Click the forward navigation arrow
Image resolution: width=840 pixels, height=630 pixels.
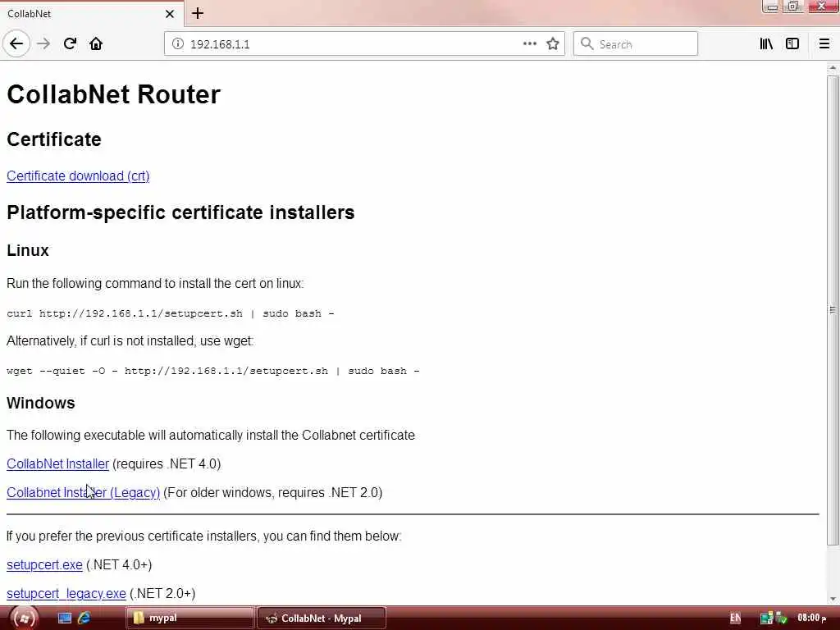click(43, 43)
